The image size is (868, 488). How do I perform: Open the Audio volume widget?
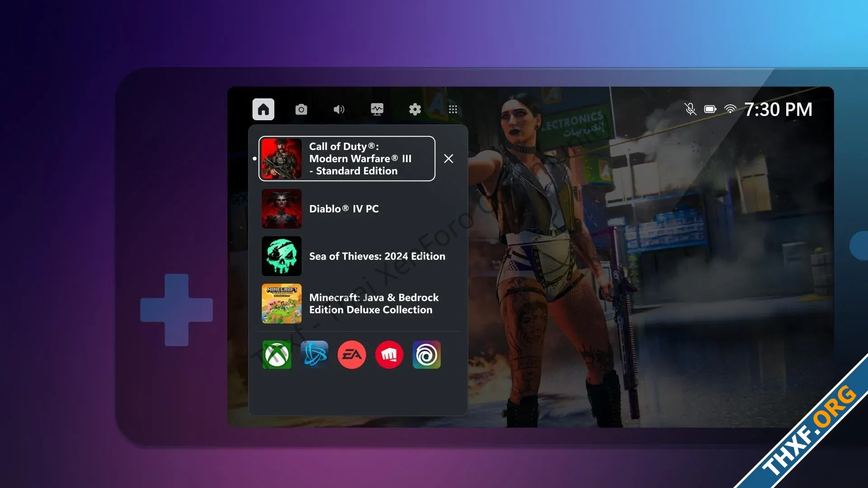339,109
